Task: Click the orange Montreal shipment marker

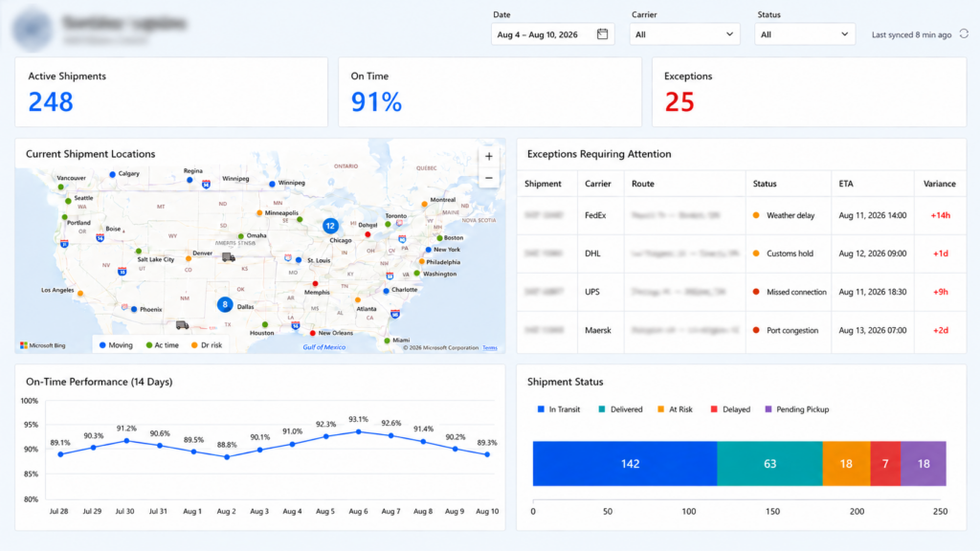Action: (x=424, y=204)
